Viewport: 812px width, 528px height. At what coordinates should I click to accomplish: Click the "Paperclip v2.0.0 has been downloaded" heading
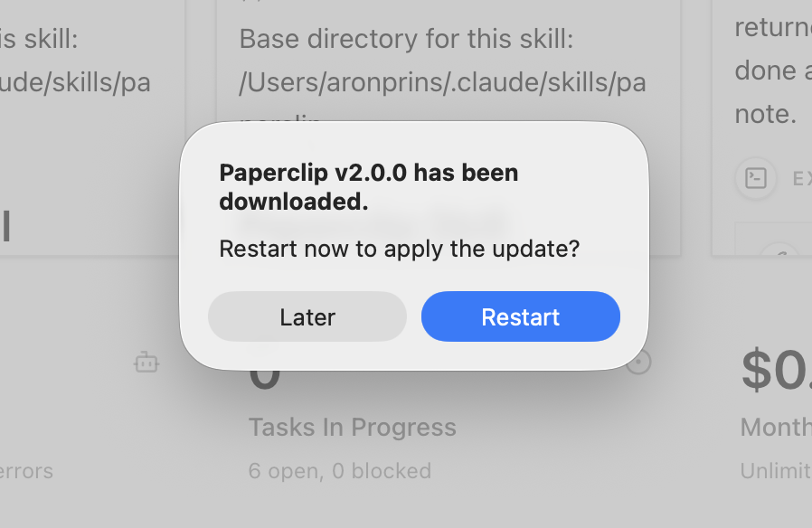369,187
